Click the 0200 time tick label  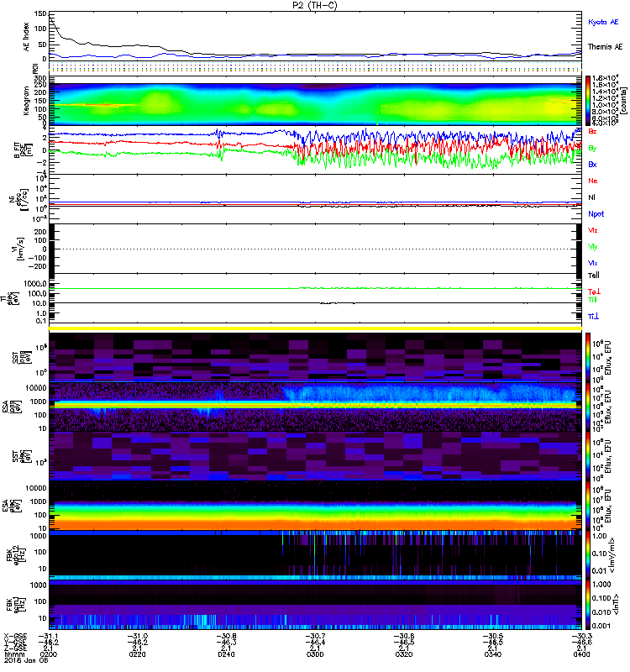pos(49,654)
